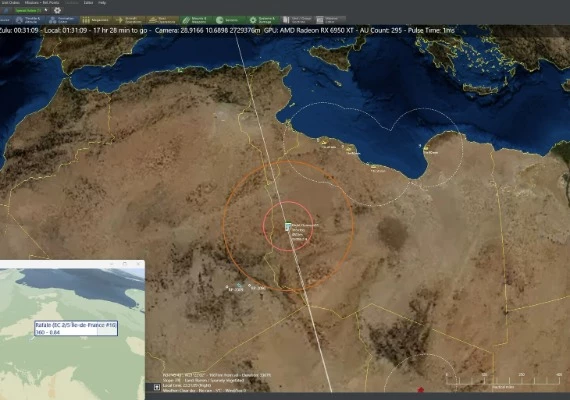Open Systems & Damage button

tap(262, 20)
